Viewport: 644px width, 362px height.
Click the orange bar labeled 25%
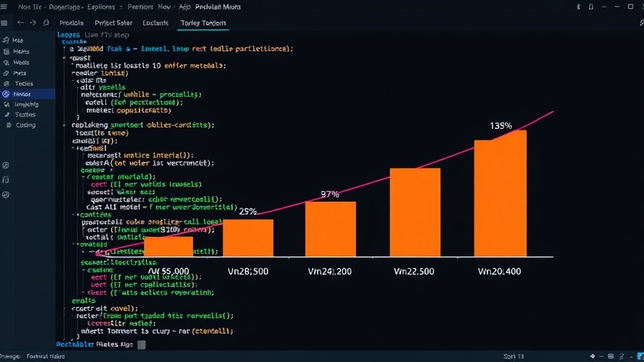pos(248,238)
